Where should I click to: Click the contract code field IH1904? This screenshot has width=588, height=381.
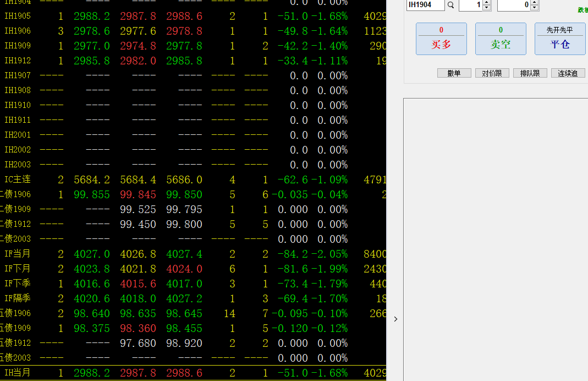[x=425, y=5]
